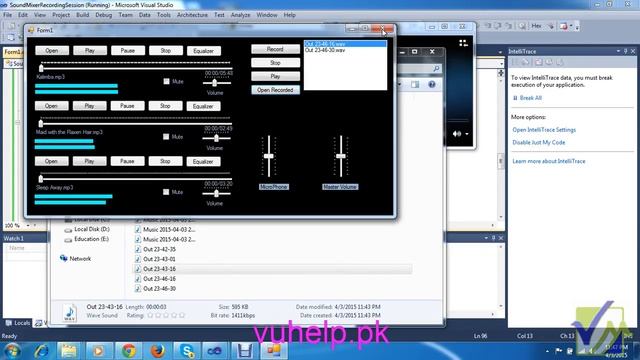The width and height of the screenshot is (640, 360).
Task: Stop the Sleep Away track
Action: click(x=165, y=161)
